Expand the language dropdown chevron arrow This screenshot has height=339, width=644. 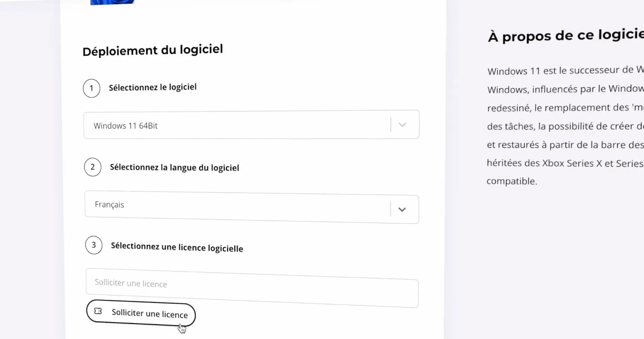click(402, 210)
